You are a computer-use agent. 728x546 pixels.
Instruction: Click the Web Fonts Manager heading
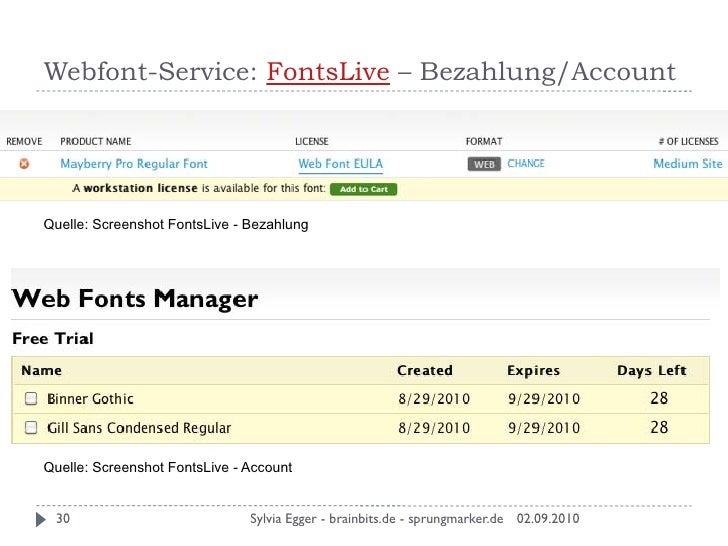[135, 299]
